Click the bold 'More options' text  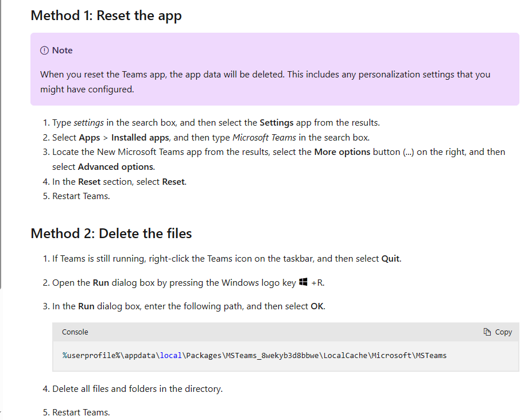342,152
